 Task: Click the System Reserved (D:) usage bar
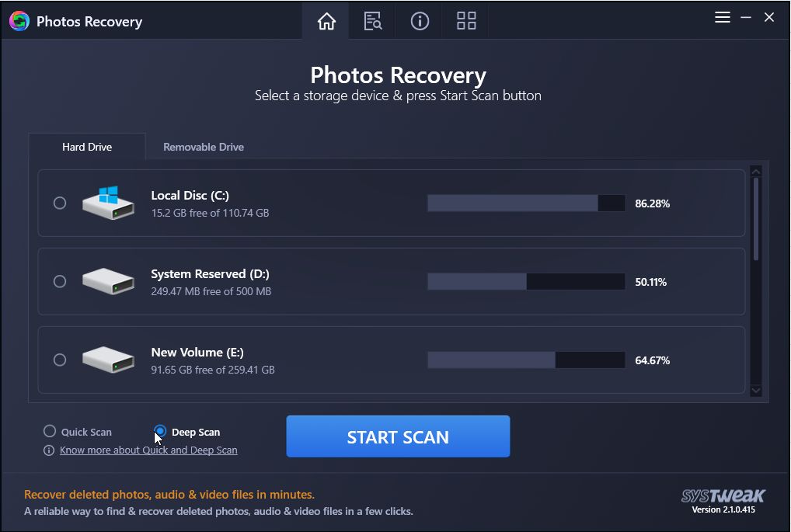[x=526, y=281]
